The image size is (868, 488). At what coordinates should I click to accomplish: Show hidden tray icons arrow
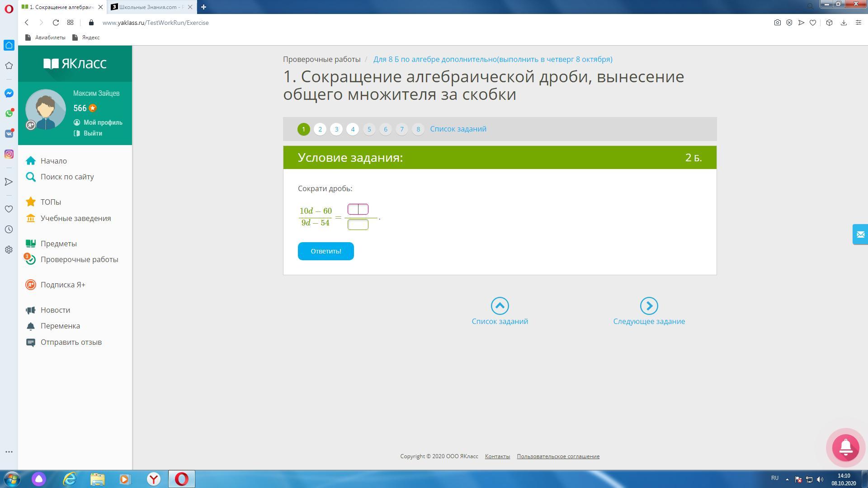point(787,479)
